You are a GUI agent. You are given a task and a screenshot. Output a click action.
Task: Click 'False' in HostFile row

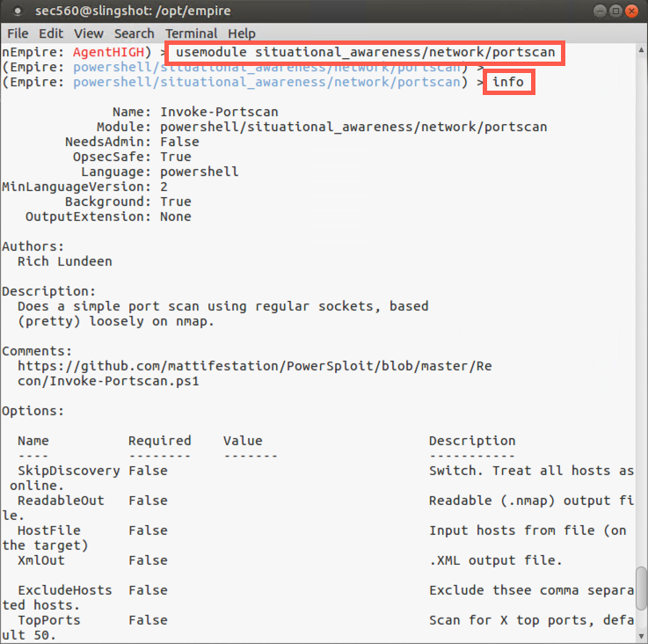(x=148, y=531)
